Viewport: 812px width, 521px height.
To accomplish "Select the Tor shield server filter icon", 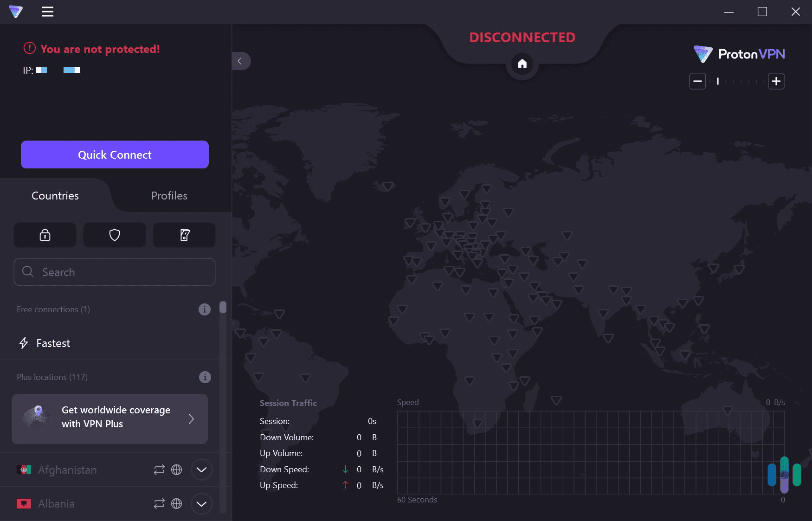I will 114,235.
